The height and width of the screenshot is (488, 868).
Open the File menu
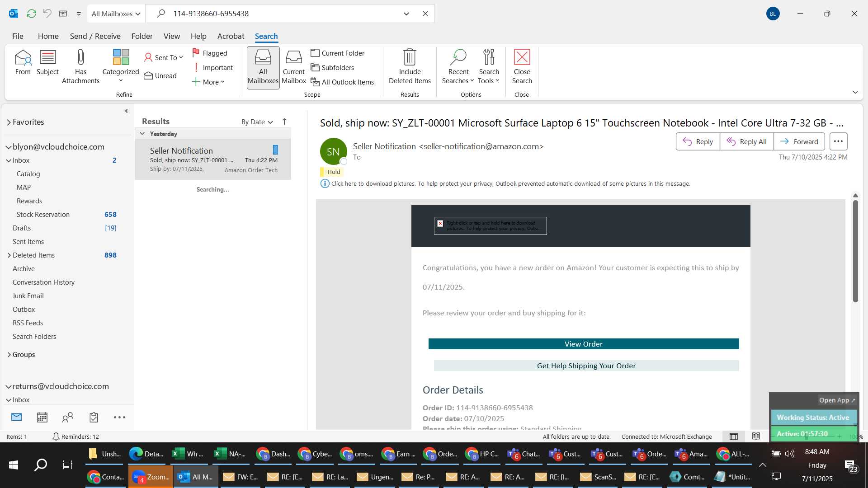pyautogui.click(x=18, y=36)
